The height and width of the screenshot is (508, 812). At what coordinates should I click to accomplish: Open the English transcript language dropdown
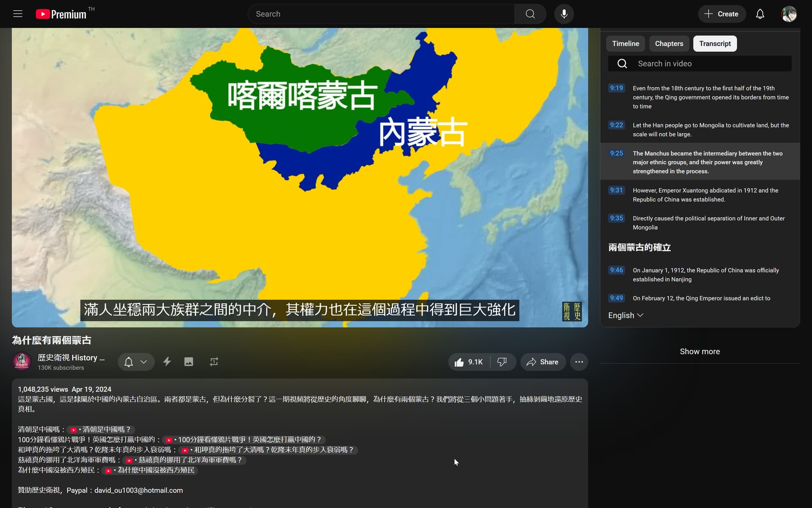625,315
